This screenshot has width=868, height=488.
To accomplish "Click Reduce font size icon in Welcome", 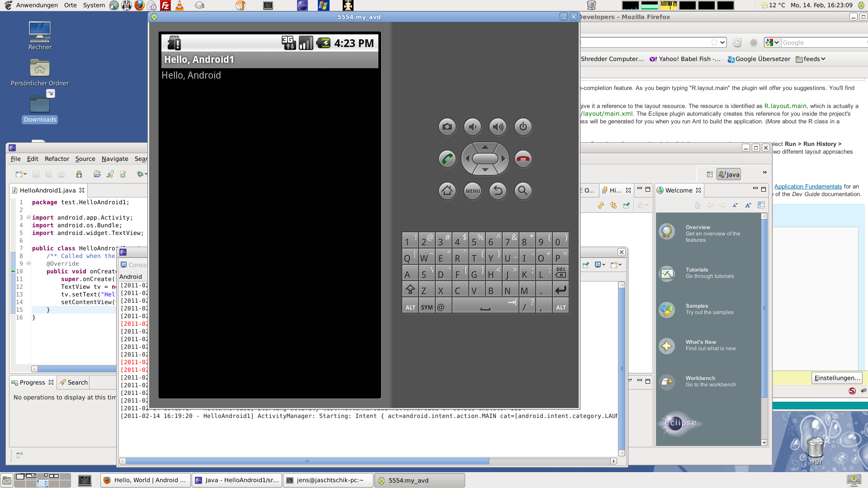I will point(735,205).
